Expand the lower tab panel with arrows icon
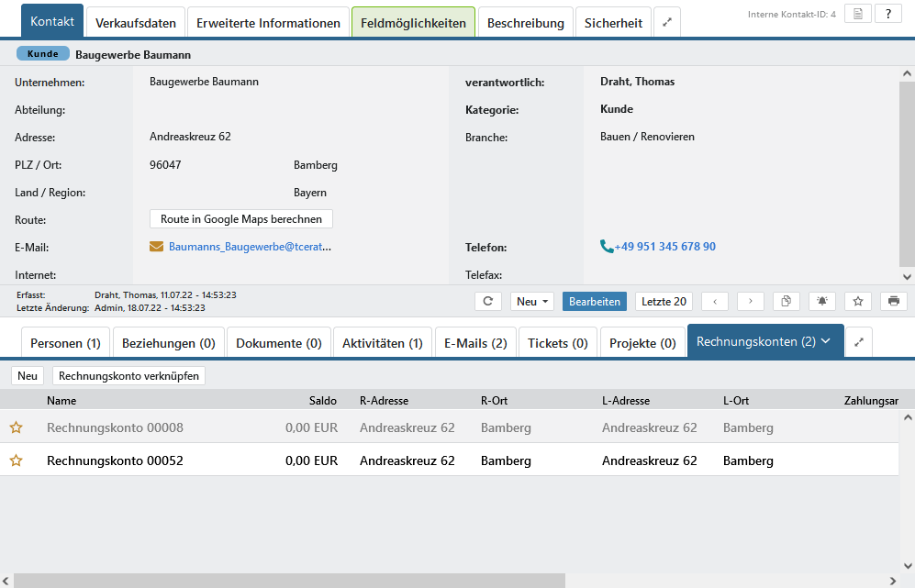 coord(859,342)
